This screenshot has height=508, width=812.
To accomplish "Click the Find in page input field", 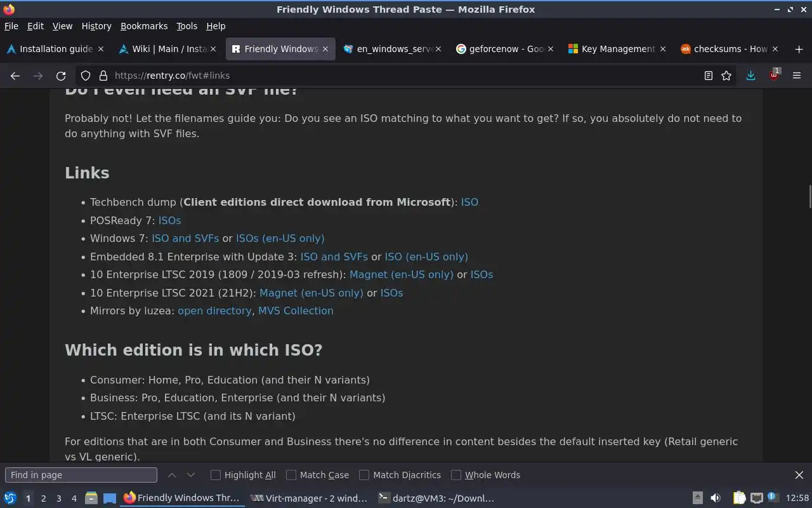I will click(x=81, y=475).
